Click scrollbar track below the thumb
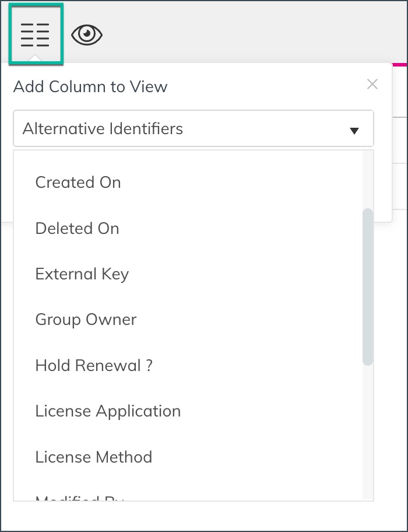Viewport: 408px width, 532px height. coord(367,432)
